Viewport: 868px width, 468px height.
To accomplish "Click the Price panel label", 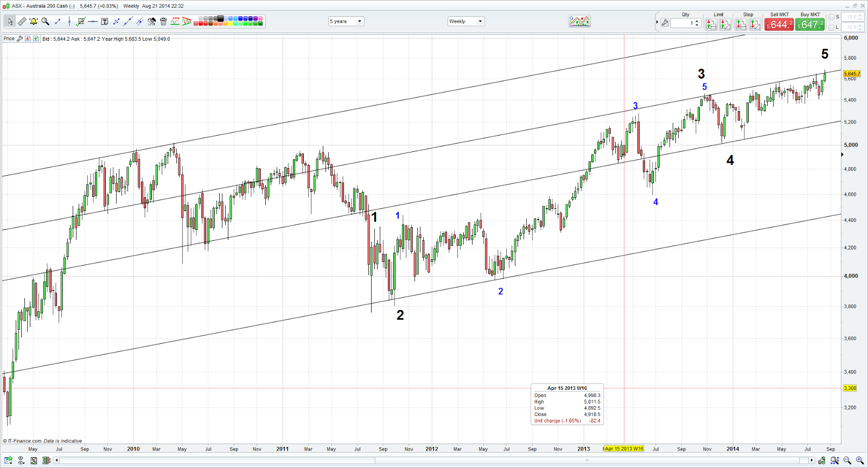I will tap(9, 39).
